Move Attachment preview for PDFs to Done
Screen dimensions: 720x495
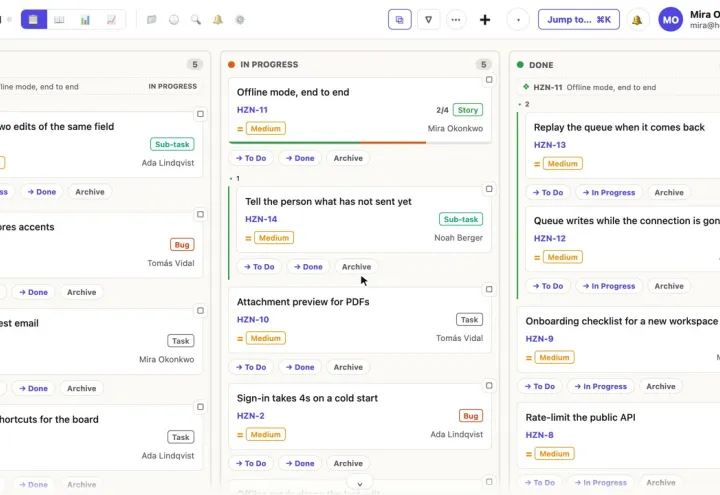(x=300, y=367)
